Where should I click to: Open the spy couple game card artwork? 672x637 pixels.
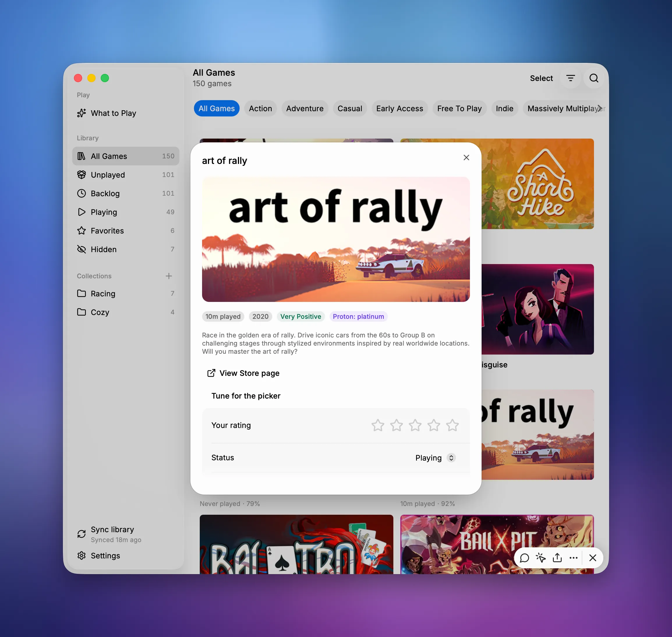click(x=538, y=309)
